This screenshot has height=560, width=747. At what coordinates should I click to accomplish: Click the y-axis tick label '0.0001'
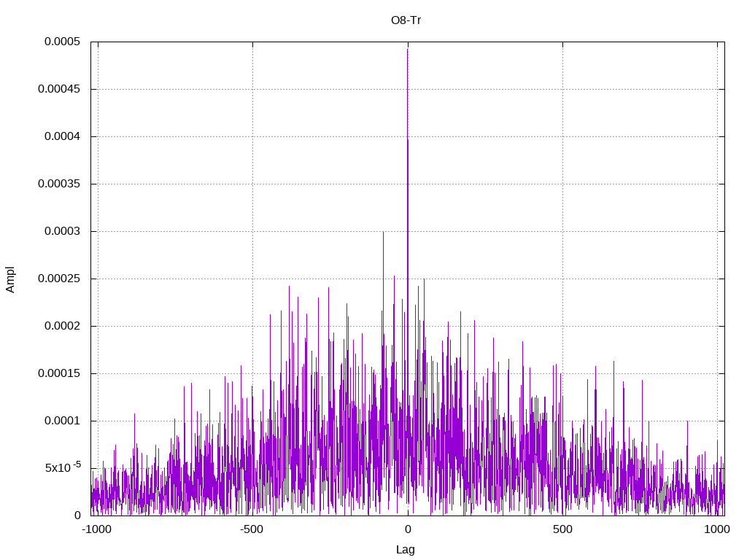(63, 421)
